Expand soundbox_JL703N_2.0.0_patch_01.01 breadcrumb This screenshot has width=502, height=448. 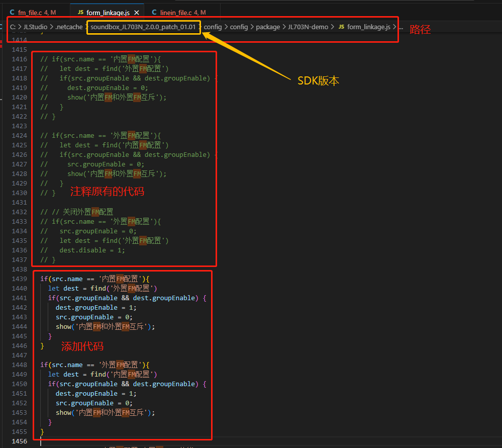point(143,27)
